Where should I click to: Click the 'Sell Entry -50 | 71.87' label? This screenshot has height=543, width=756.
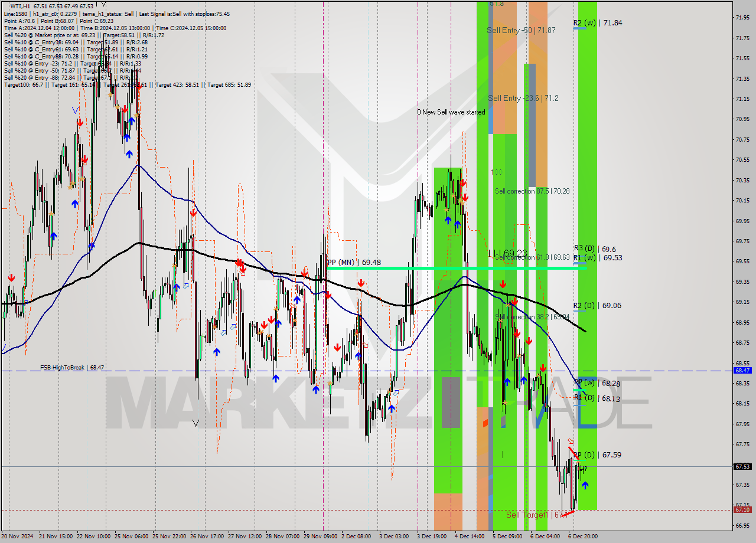pyautogui.click(x=521, y=30)
